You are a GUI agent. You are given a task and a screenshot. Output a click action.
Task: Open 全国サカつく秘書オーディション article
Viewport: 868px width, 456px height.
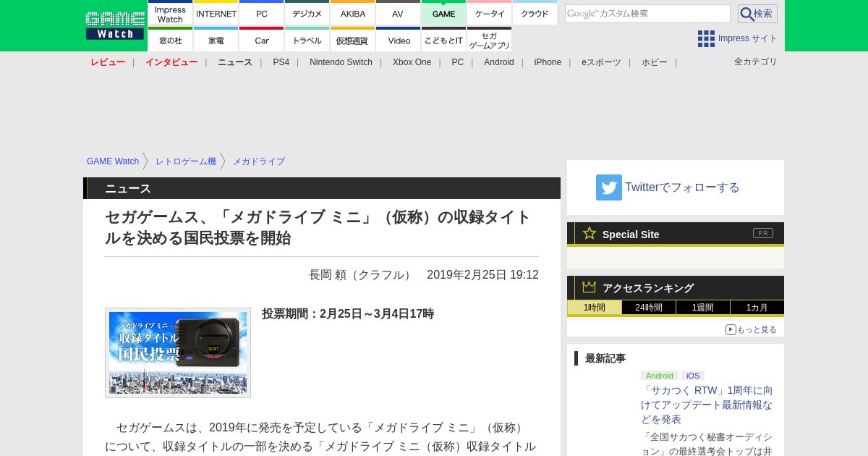coord(707,444)
